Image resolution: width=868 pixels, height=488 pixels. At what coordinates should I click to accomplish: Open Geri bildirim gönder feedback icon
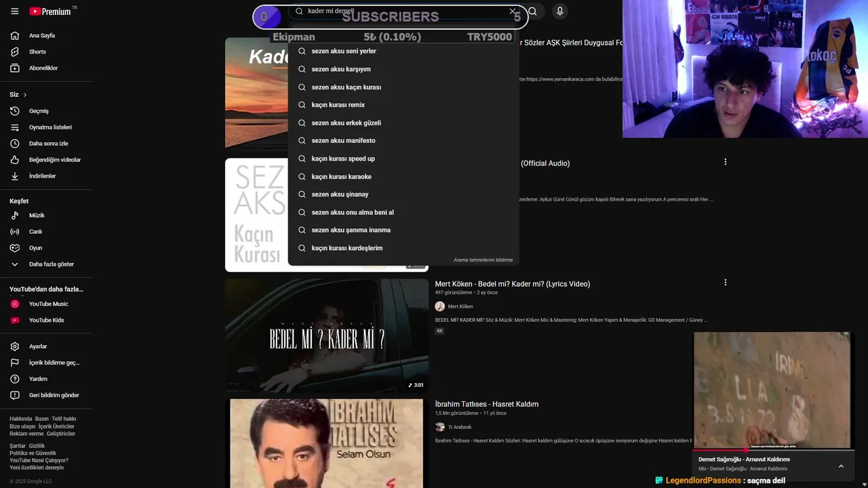tap(14, 395)
